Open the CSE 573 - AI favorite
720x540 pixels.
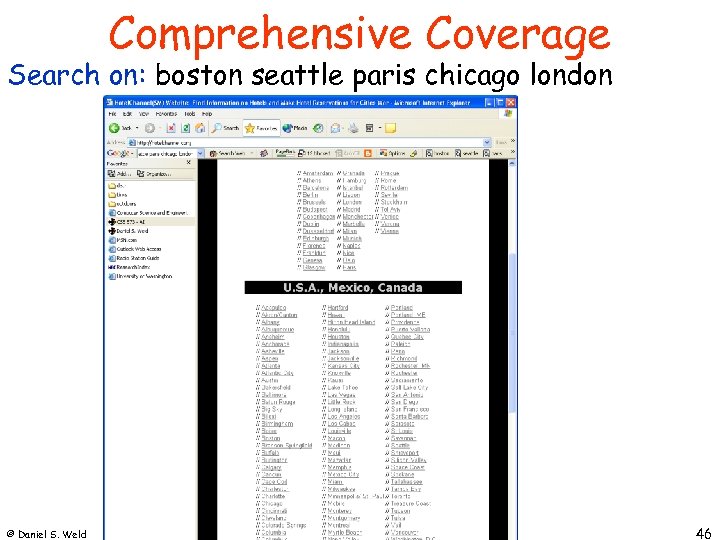127,222
